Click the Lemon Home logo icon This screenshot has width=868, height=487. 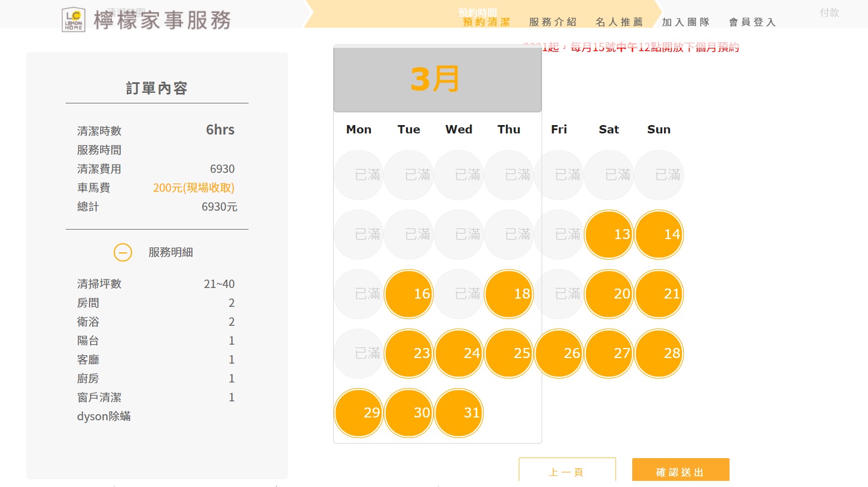[x=73, y=20]
